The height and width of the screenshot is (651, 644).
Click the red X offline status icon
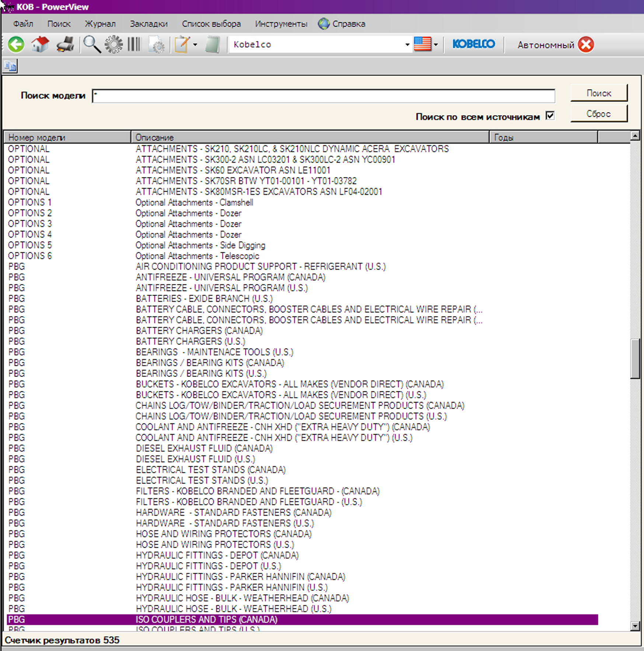(x=586, y=45)
